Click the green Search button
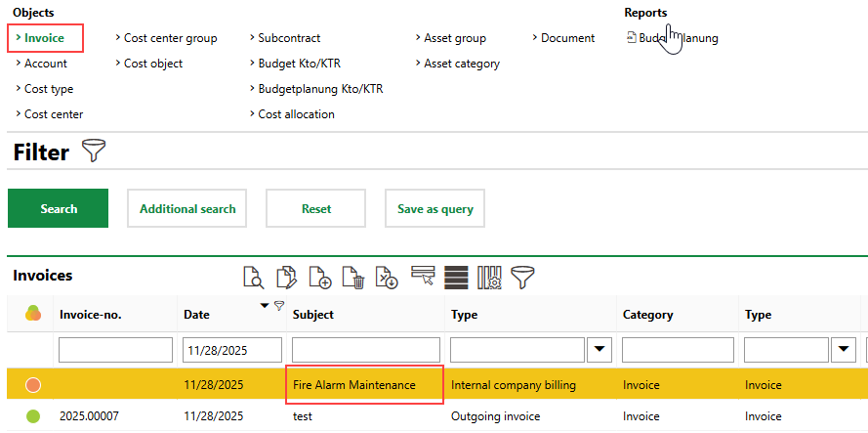 (x=59, y=208)
